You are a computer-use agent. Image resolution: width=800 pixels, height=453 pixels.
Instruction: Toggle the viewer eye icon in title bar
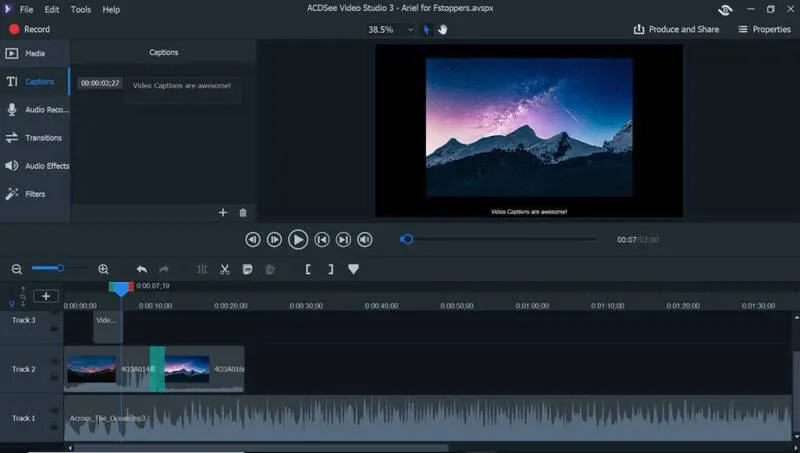(725, 9)
